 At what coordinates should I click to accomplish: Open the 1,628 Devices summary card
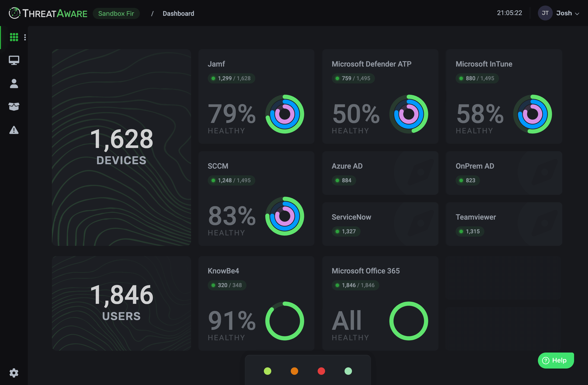[x=121, y=147]
